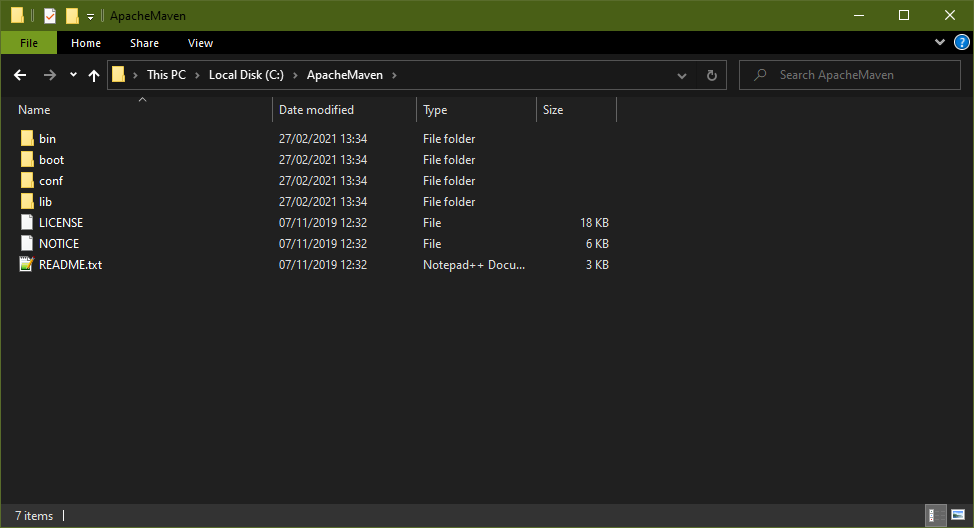The image size is (974, 528).
Task: Click the Forward navigation arrow
Action: pyautogui.click(x=49, y=75)
